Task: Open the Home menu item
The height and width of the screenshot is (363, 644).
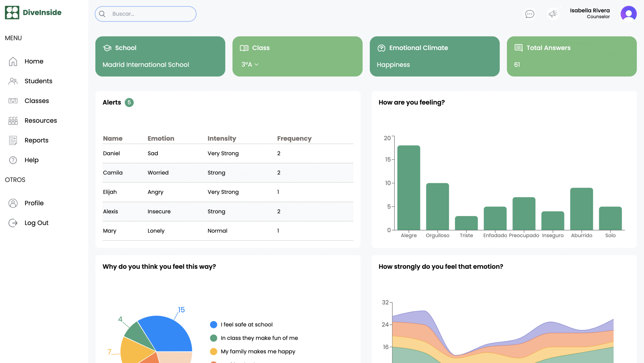Action: 34,61
